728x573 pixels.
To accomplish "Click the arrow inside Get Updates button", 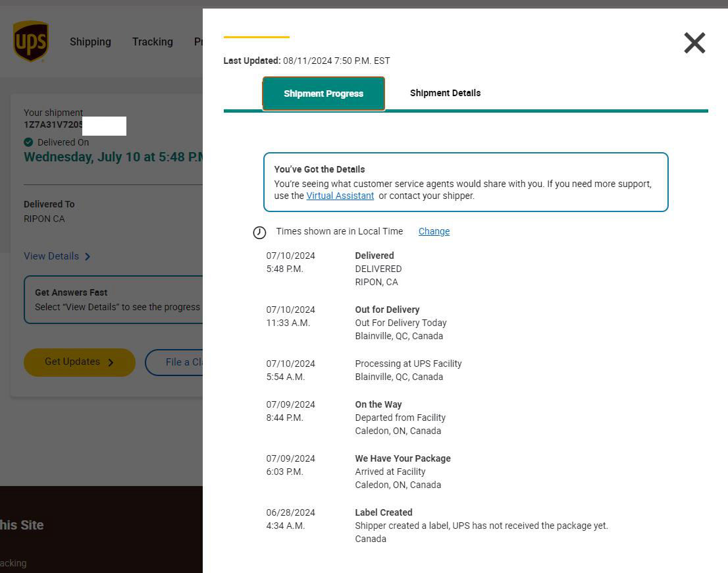I will [111, 362].
